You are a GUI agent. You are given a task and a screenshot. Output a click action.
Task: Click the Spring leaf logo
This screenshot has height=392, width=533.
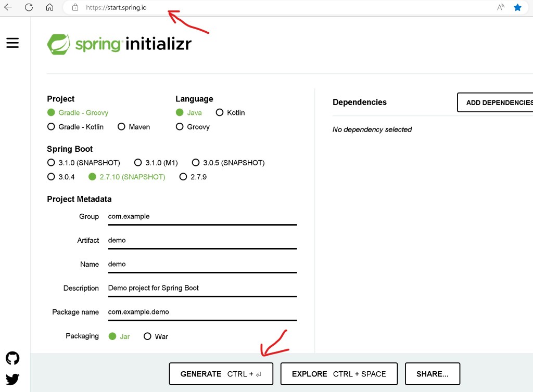(58, 44)
